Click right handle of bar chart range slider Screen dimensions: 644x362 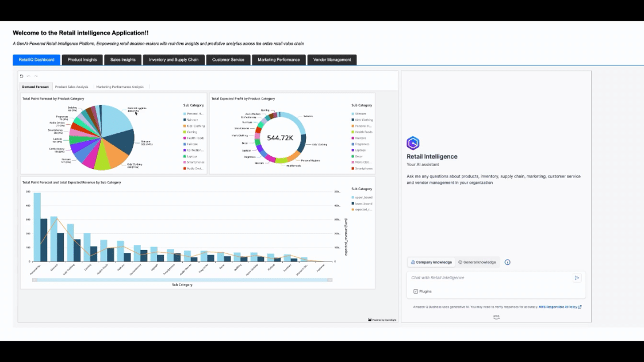pyautogui.click(x=330, y=280)
